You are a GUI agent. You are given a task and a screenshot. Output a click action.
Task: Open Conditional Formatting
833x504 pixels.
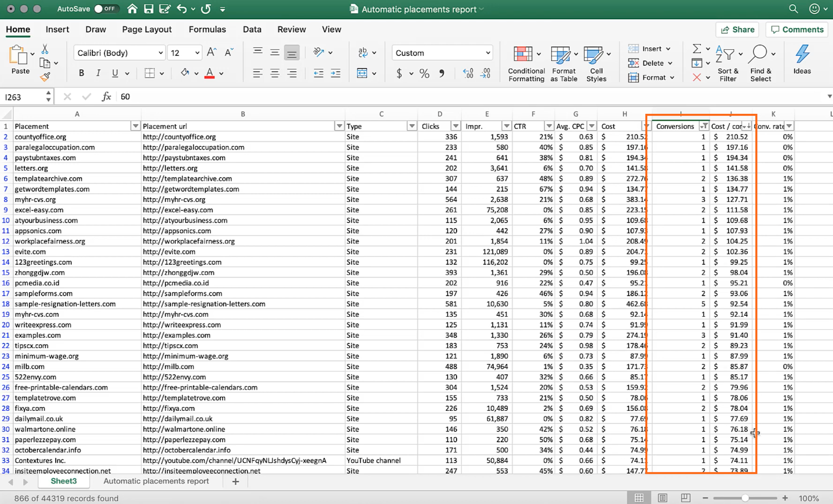tap(526, 63)
